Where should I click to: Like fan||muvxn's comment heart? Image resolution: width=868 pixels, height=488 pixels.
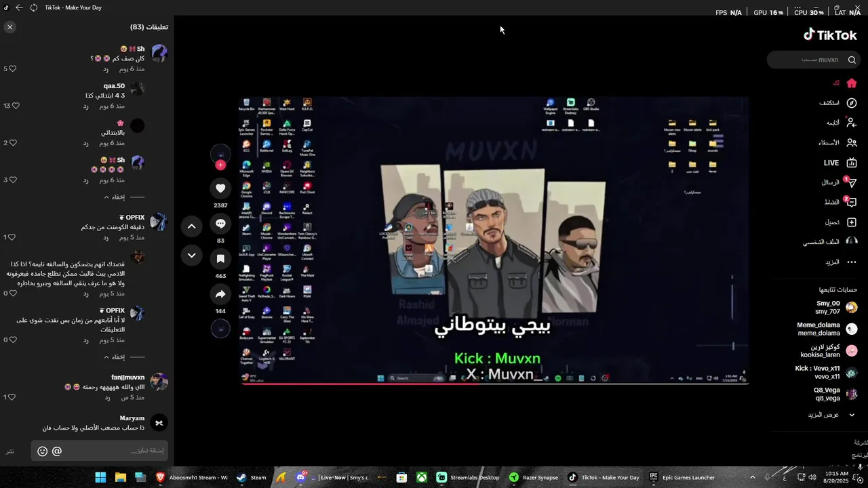12,397
